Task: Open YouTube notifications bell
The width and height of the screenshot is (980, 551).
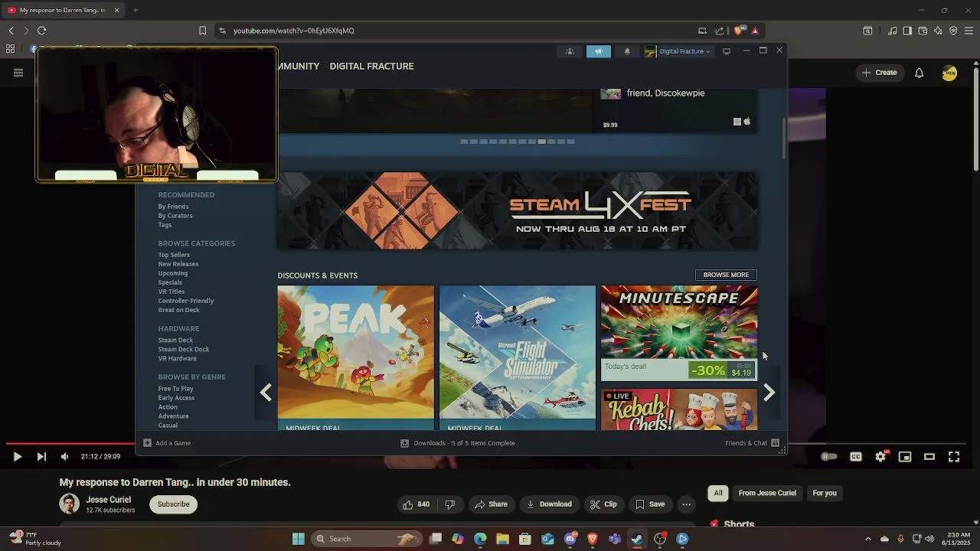Action: tap(919, 73)
